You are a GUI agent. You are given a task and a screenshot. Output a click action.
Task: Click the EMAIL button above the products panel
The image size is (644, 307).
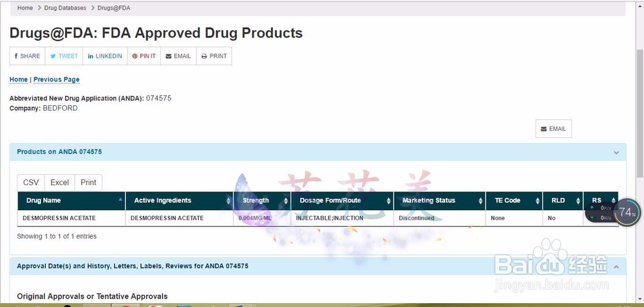pos(553,129)
